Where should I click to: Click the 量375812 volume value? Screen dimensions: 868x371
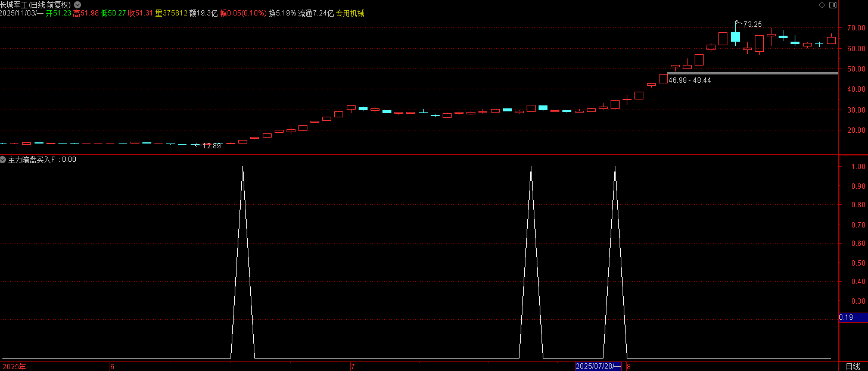172,13
